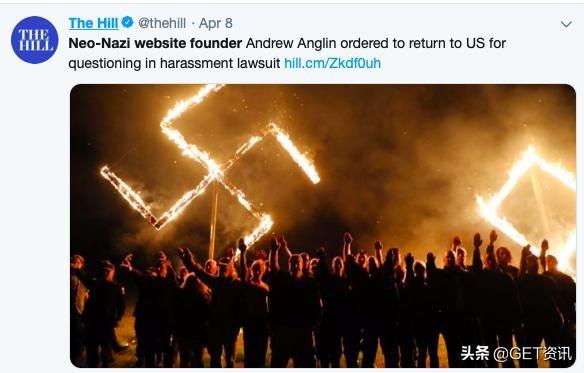
Task: Click "questioning in harassment lawsuit" tweet text
Action: (174, 63)
